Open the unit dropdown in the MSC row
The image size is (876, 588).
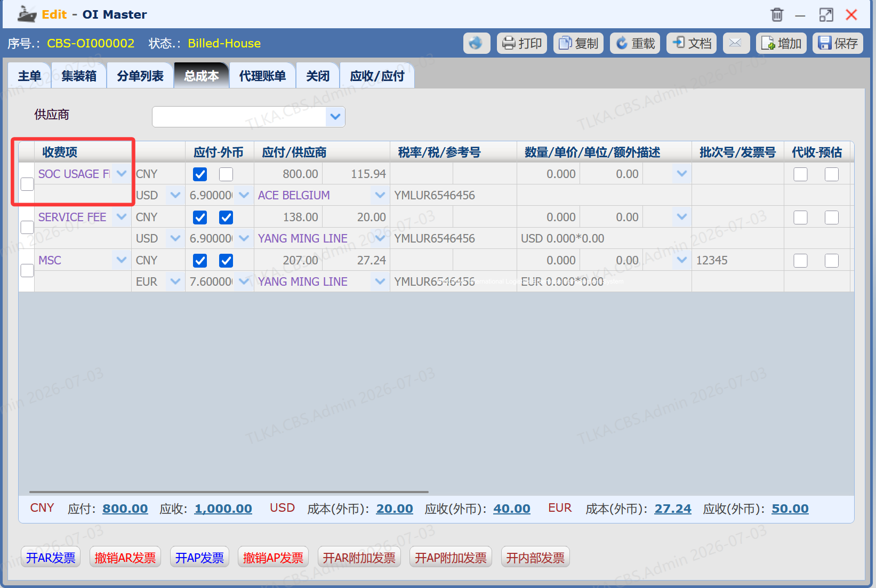point(682,260)
